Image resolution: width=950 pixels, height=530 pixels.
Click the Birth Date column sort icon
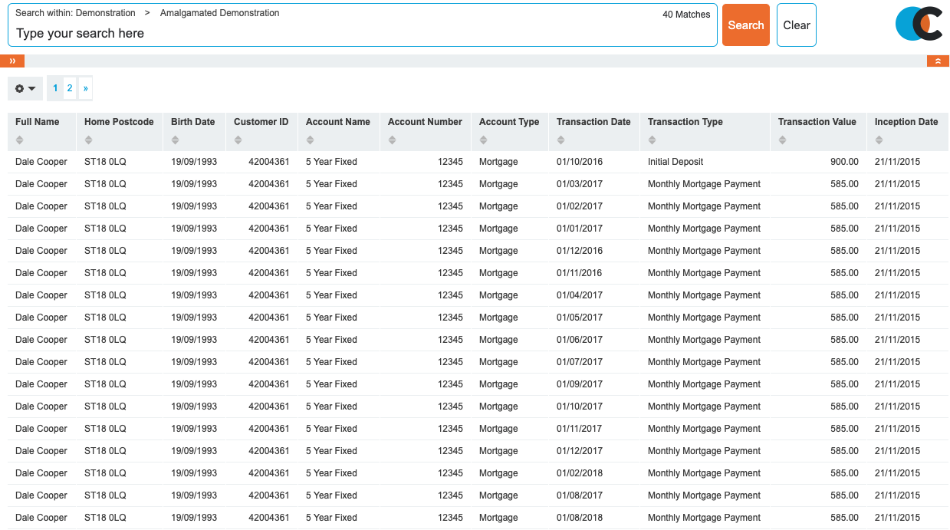(175, 140)
